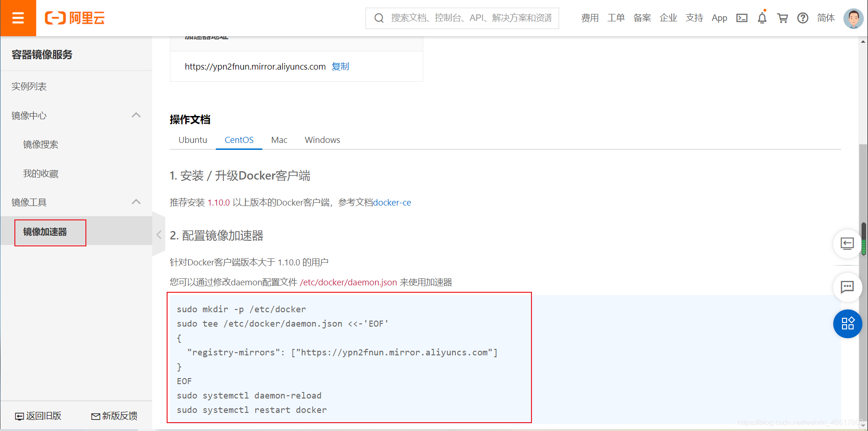Copy the accelerator address with 复制

coord(340,66)
